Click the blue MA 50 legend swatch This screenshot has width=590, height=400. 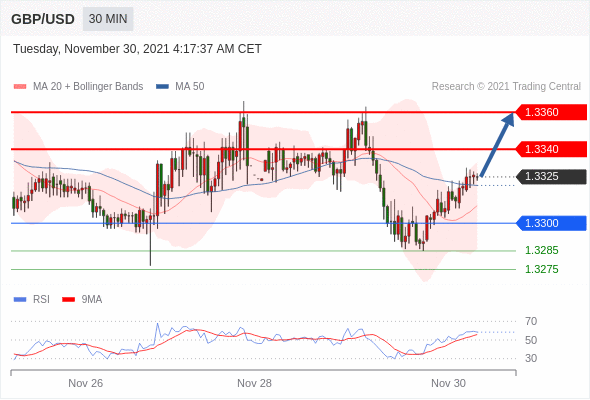coord(162,87)
